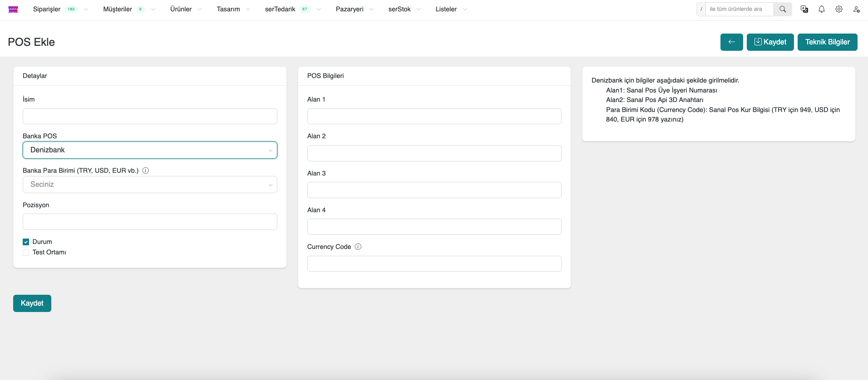This screenshot has width=868, height=380.
Task: Click into the Alan 1 input field
Action: (x=434, y=117)
